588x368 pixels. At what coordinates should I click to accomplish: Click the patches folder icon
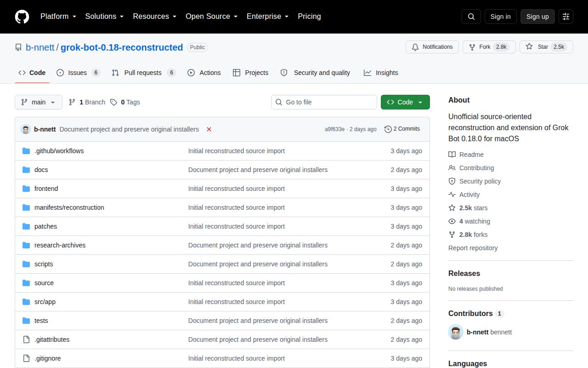click(26, 226)
